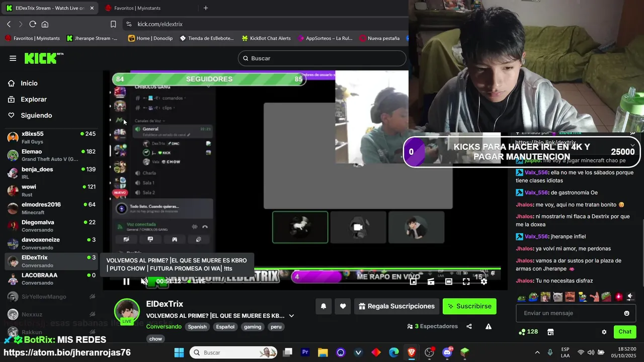Click the green Suscribirse button

coord(469,306)
